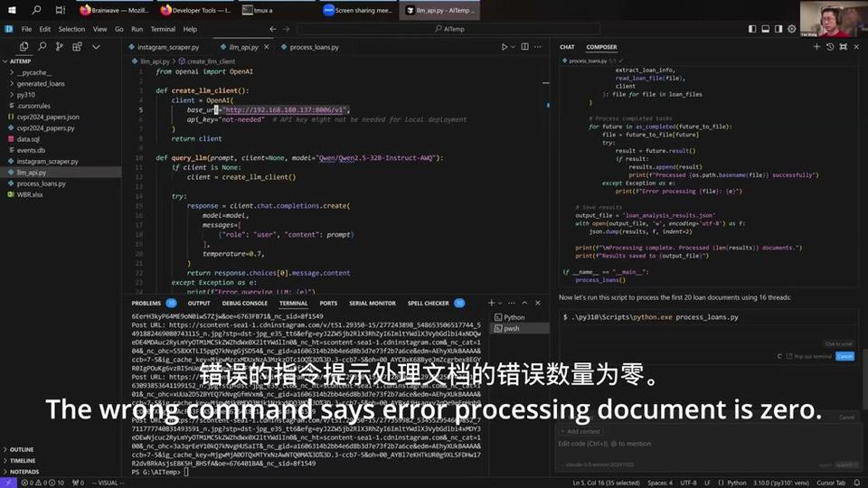The image size is (868, 488).
Task: Open the Selection menu
Action: click(x=71, y=29)
